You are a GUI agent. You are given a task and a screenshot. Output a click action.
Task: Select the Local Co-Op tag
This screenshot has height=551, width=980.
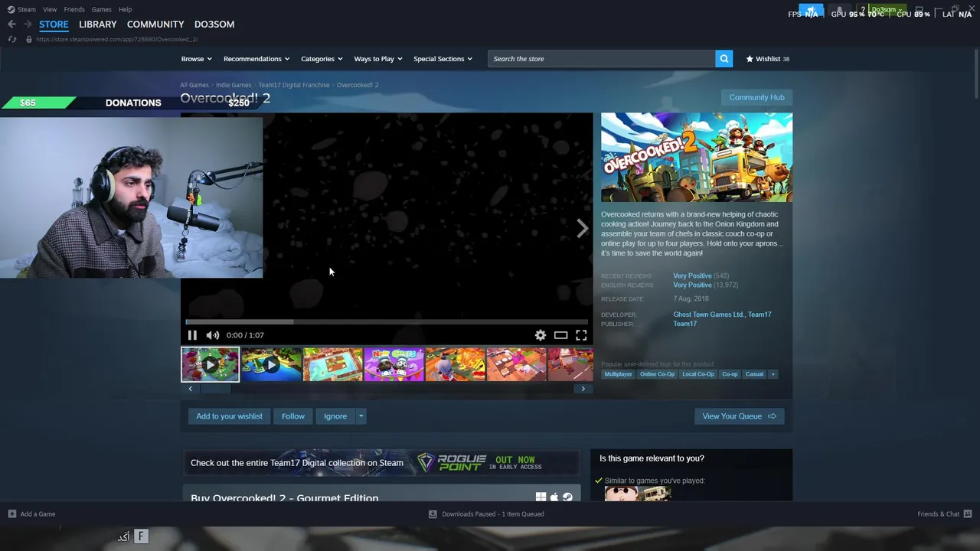[698, 374]
